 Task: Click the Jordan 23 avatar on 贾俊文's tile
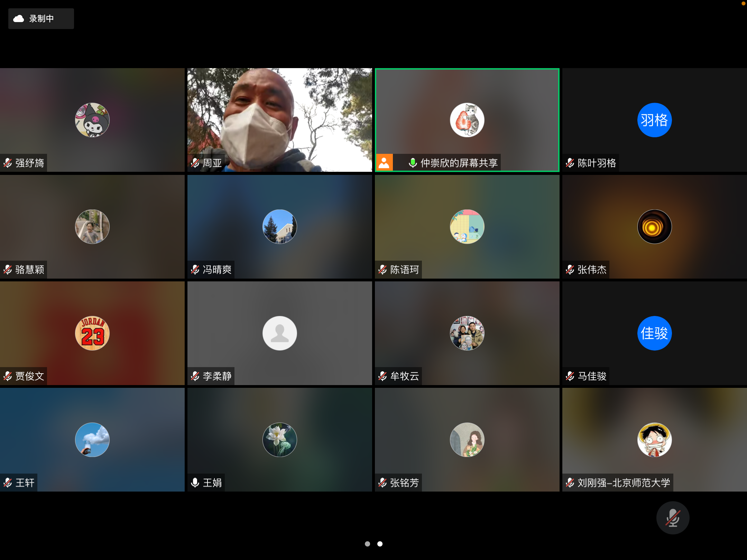pos(92,333)
